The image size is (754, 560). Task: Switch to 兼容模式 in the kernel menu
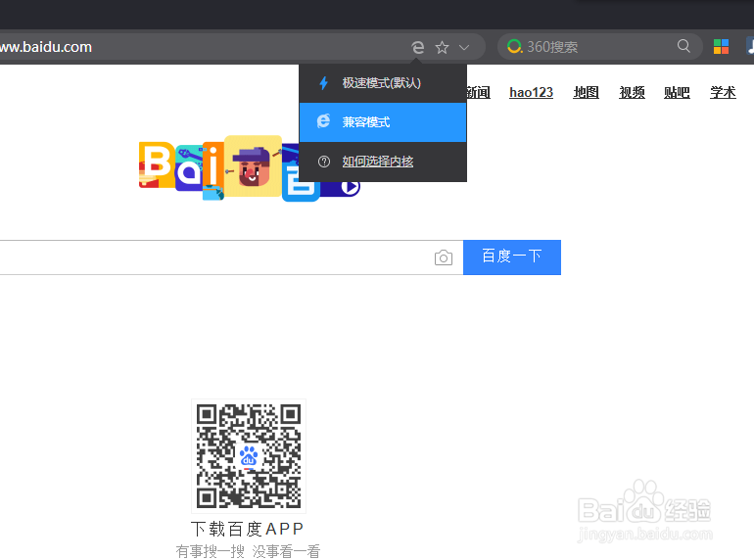pos(383,122)
